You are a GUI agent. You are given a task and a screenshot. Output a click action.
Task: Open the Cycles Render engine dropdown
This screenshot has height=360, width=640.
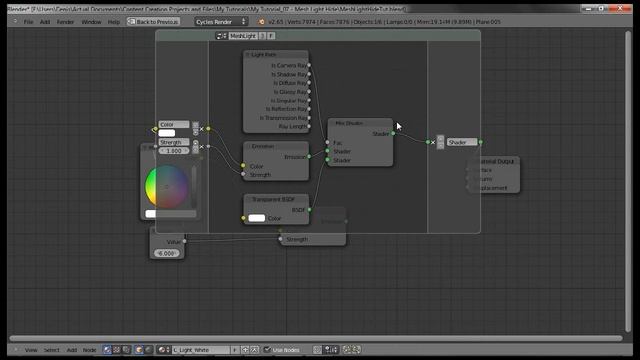coord(221,22)
